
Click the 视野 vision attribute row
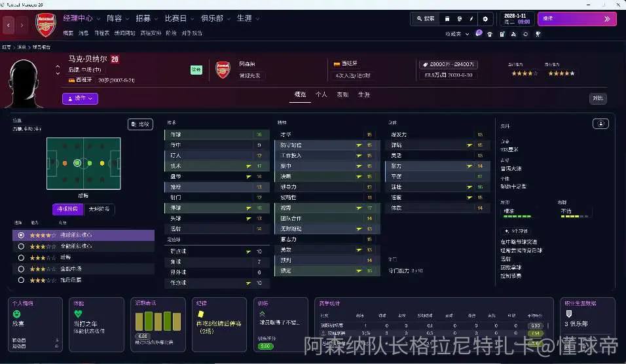click(327, 208)
